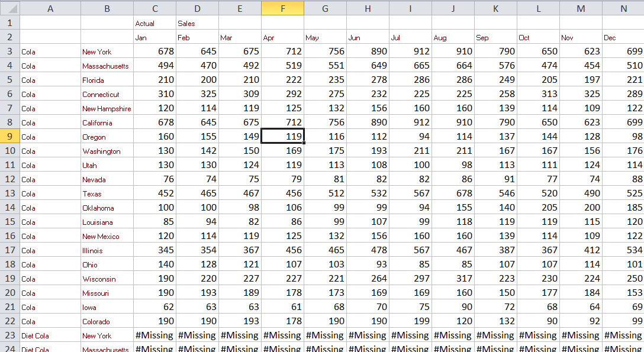The height and width of the screenshot is (352, 644).
Task: Click the 'Oct' month header cell
Action: (539, 37)
